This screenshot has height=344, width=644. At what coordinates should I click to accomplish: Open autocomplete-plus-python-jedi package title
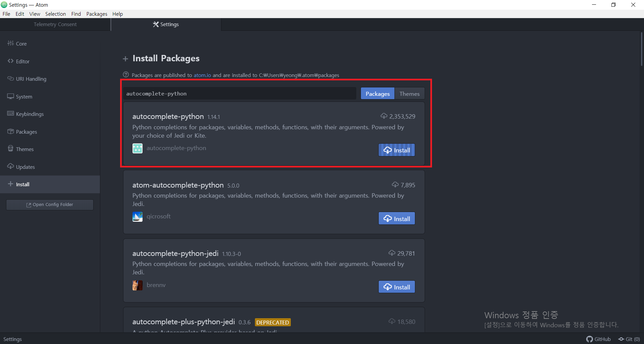click(183, 322)
